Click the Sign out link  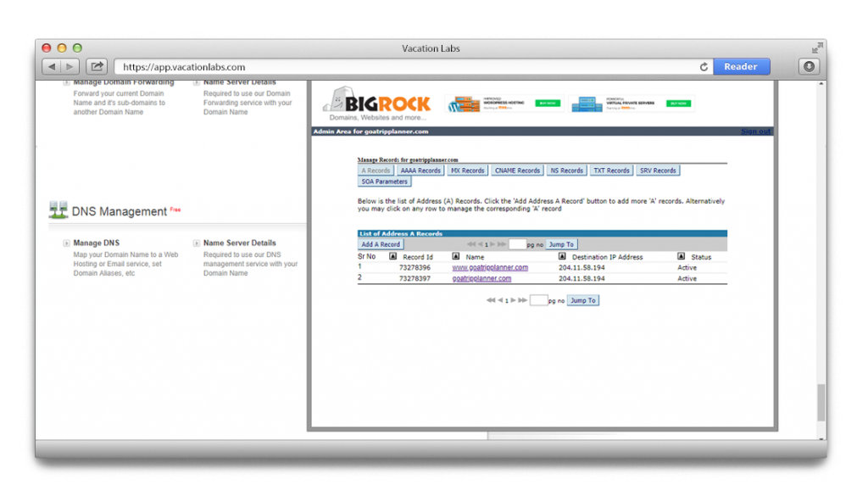tap(755, 131)
